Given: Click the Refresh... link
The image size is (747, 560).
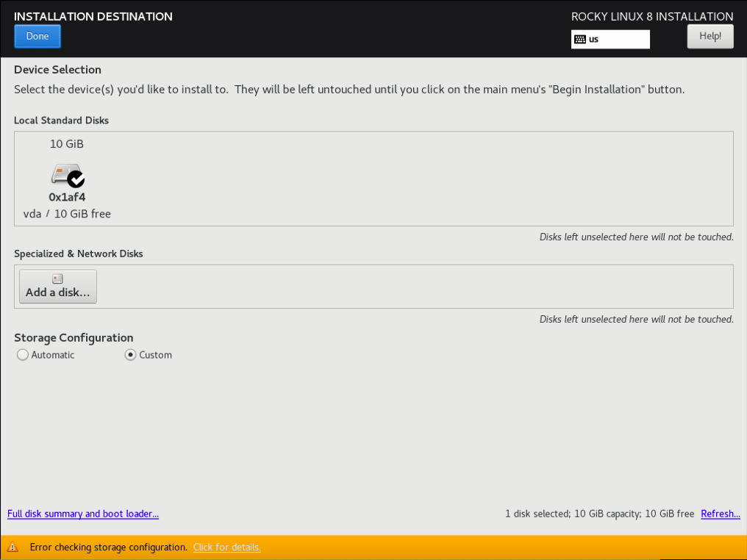Looking at the screenshot, I should pyautogui.click(x=721, y=514).
